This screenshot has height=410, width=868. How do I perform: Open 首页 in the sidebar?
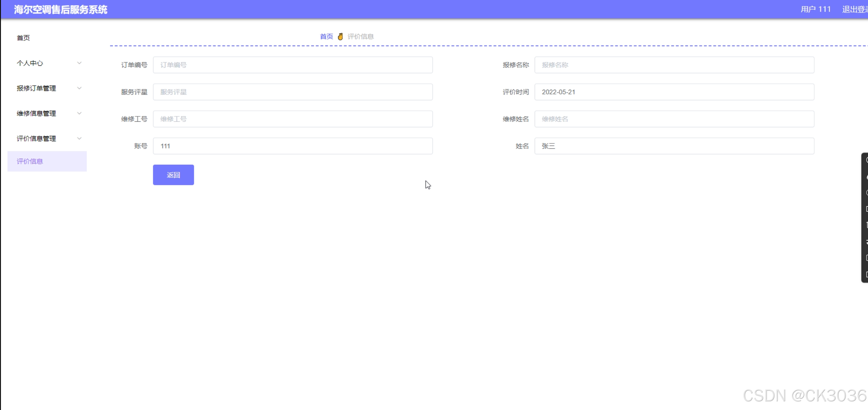[x=23, y=38]
